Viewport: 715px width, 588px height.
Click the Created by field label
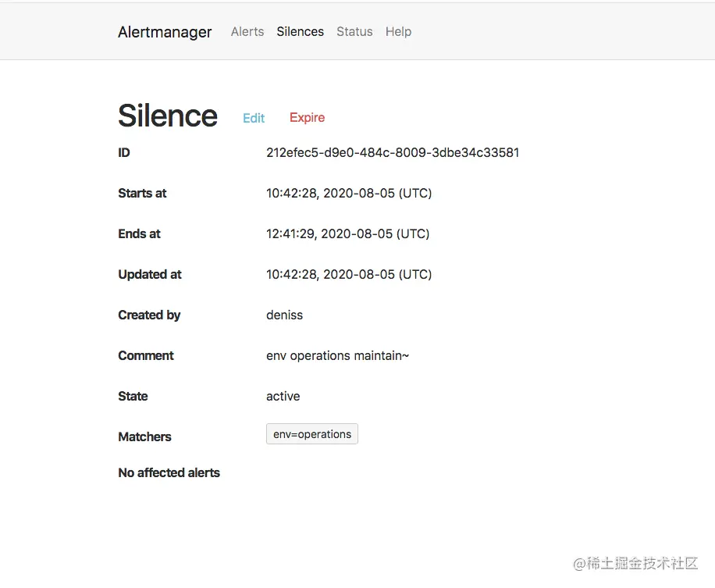tap(149, 315)
